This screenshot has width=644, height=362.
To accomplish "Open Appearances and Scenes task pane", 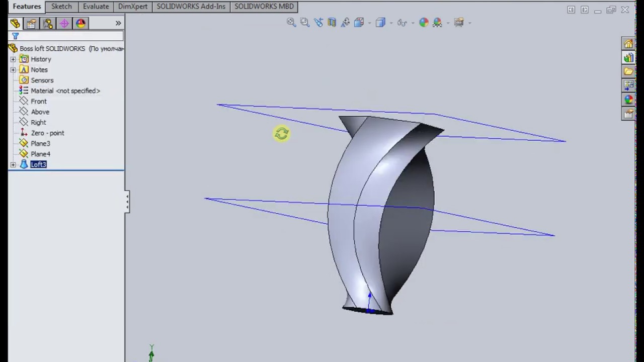I will 628,100.
